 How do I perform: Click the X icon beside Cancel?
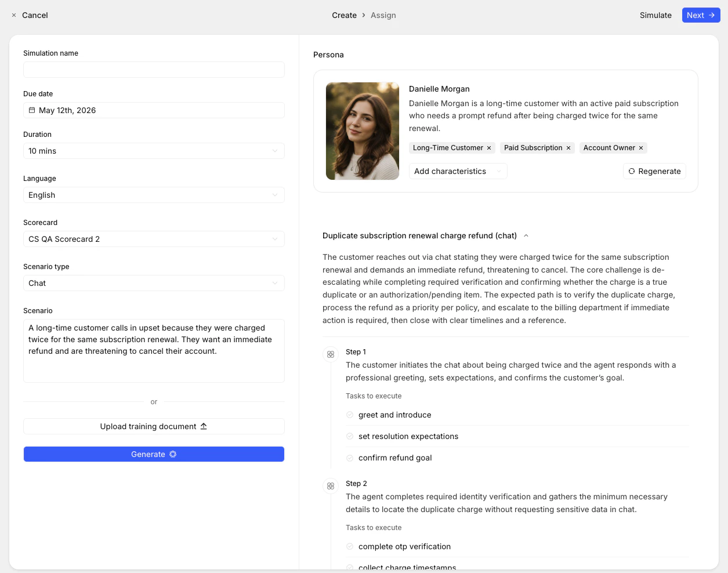click(x=13, y=15)
